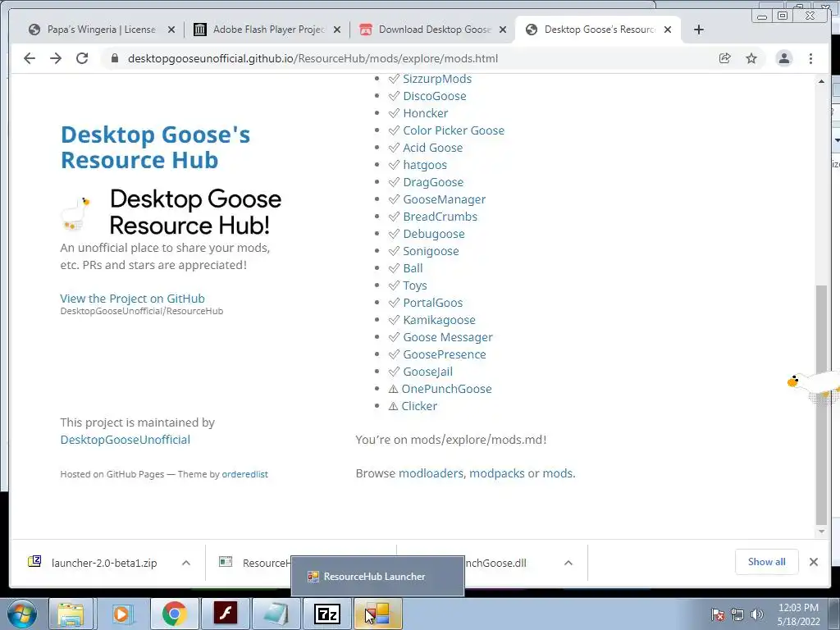Image resolution: width=840 pixels, height=630 pixels.
Task: Browse the modloaders link
Action: tap(431, 473)
